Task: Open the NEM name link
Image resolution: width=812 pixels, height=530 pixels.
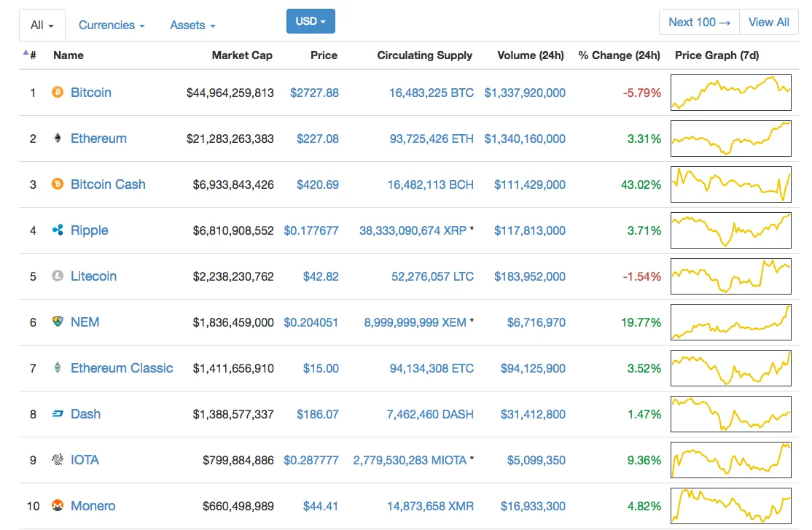Action: pyautogui.click(x=85, y=322)
